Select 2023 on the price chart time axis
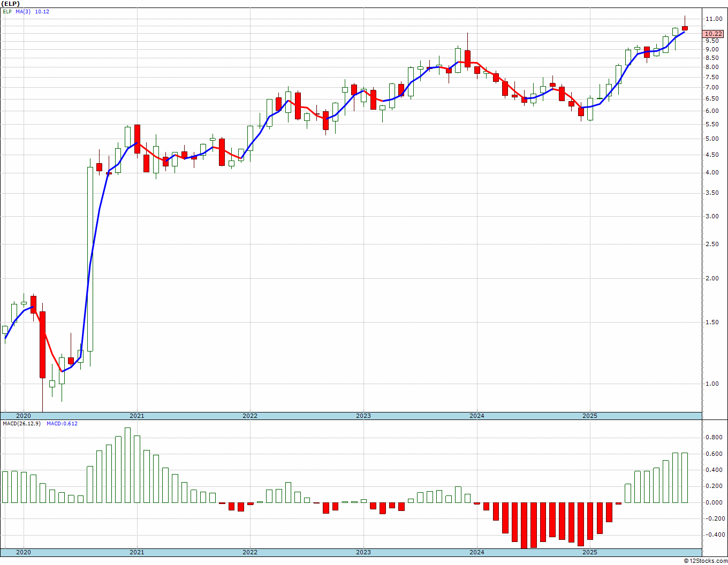Viewport: 728px width, 565px height. (x=363, y=416)
